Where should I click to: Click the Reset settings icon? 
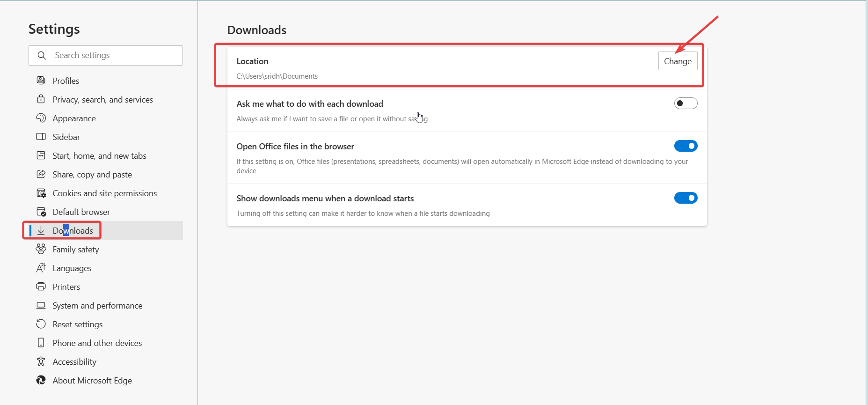tap(41, 324)
